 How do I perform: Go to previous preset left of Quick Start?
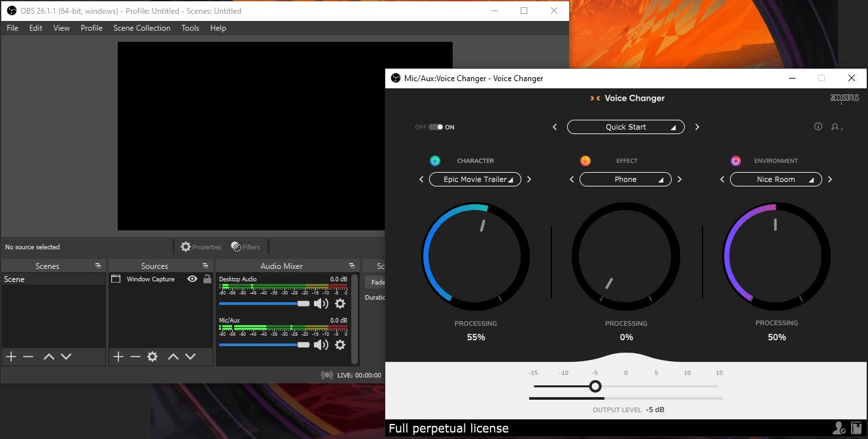pos(555,127)
